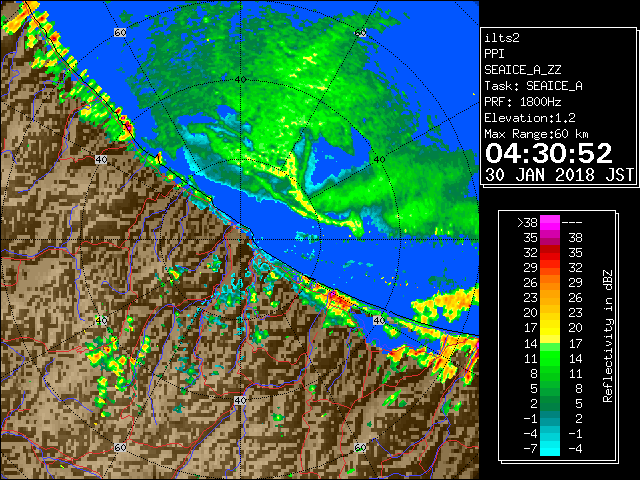
Task: Select the '30 JAN 2018 JST' date
Action: click(559, 175)
